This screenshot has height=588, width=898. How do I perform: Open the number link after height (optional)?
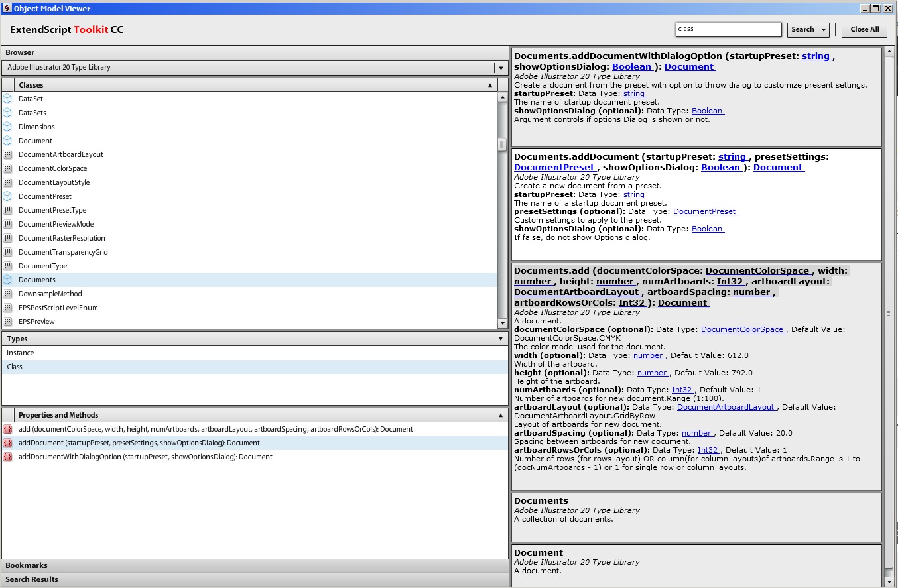coord(653,373)
